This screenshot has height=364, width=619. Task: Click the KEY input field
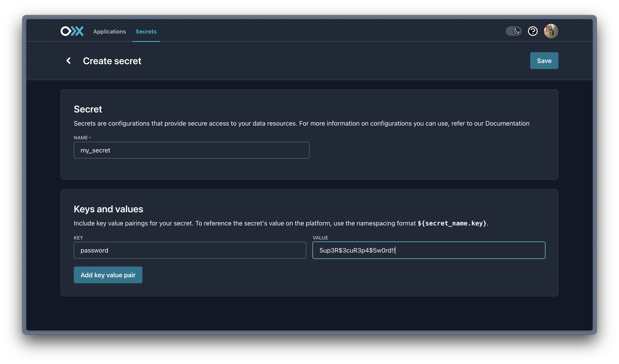point(190,250)
